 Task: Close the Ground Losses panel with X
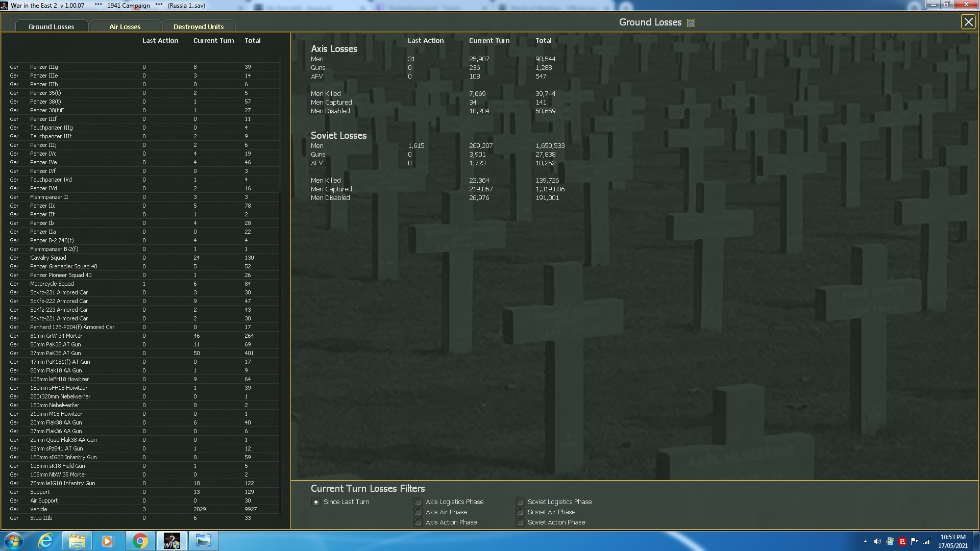(x=968, y=22)
